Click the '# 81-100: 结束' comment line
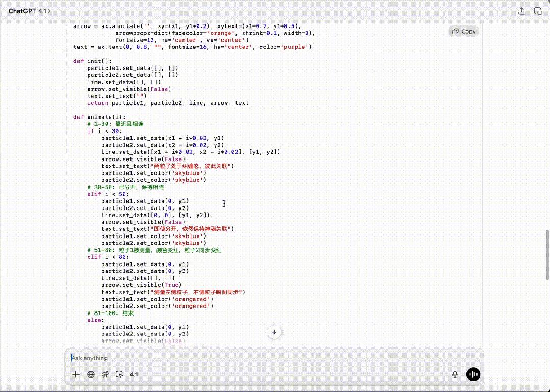 point(111,313)
